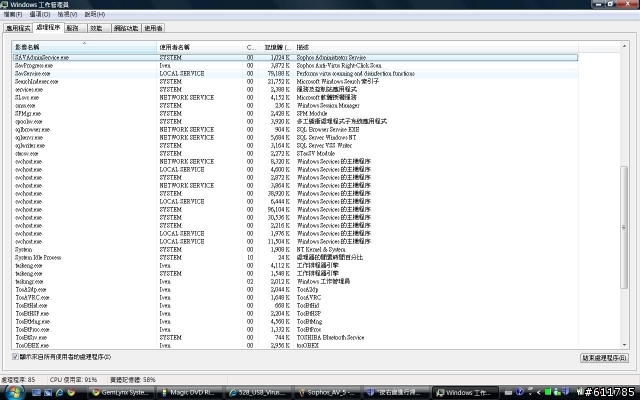Select TosBtSrv.exe process row
Viewport: 640px width, 400px height.
point(295,338)
